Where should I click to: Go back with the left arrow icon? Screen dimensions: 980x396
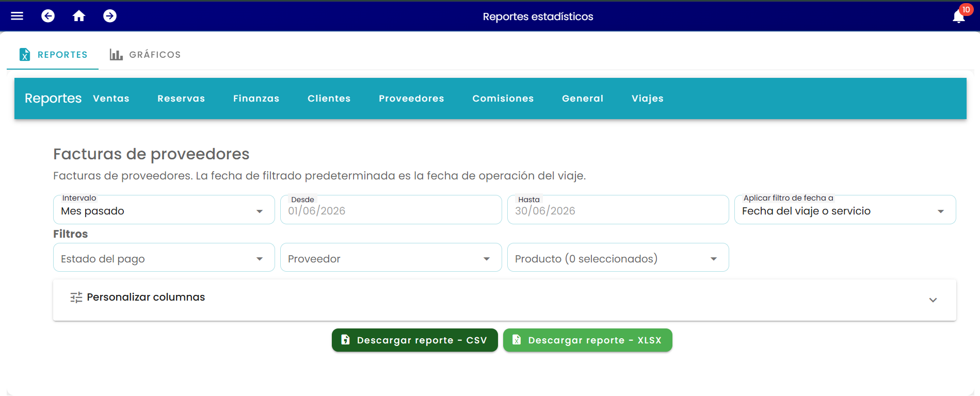pos(48,16)
